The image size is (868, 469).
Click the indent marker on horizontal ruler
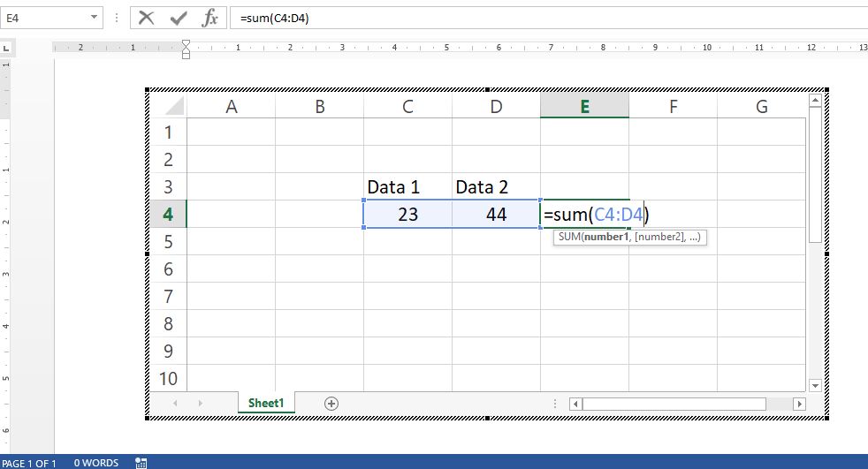pyautogui.click(x=186, y=49)
